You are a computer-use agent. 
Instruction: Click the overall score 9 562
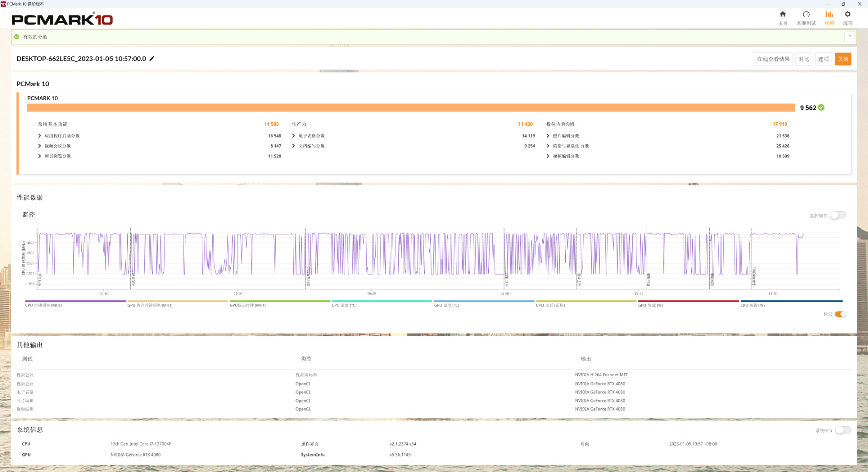(808, 108)
